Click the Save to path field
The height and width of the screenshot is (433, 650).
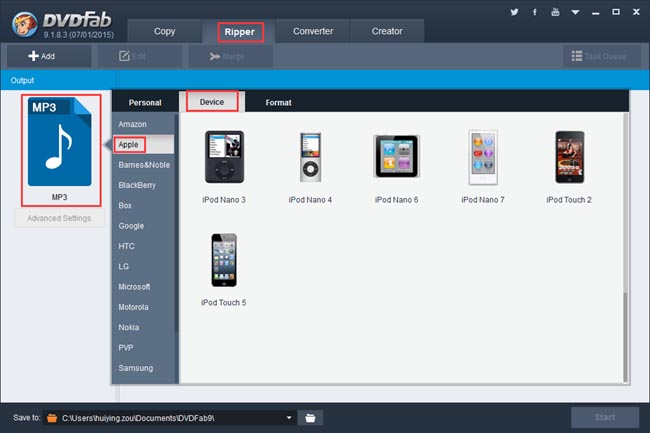coord(170,418)
